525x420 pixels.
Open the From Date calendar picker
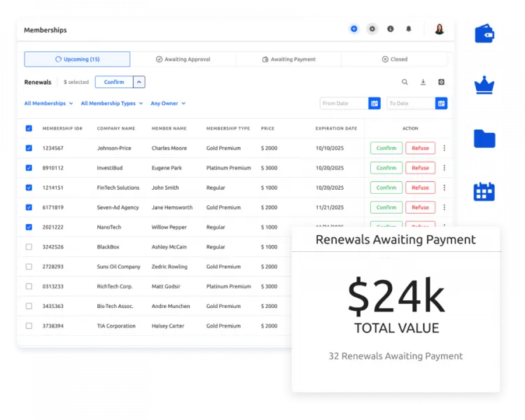tap(374, 103)
